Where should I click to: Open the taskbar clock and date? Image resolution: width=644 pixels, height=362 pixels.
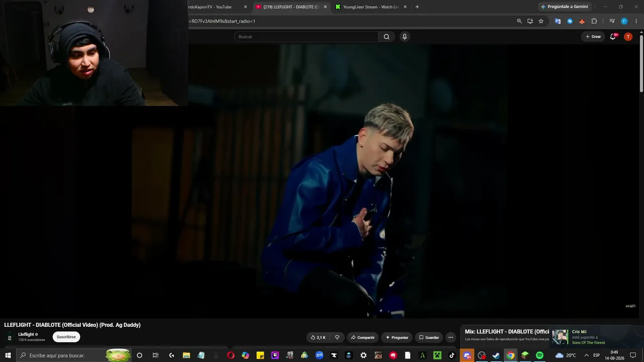click(x=614, y=355)
